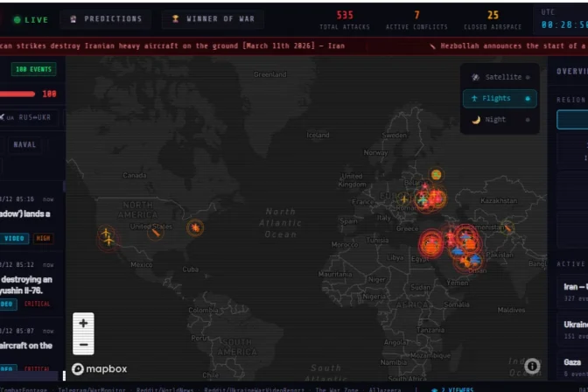Click the moon icon in Night option
The width and height of the screenshot is (588, 392).
476,120
